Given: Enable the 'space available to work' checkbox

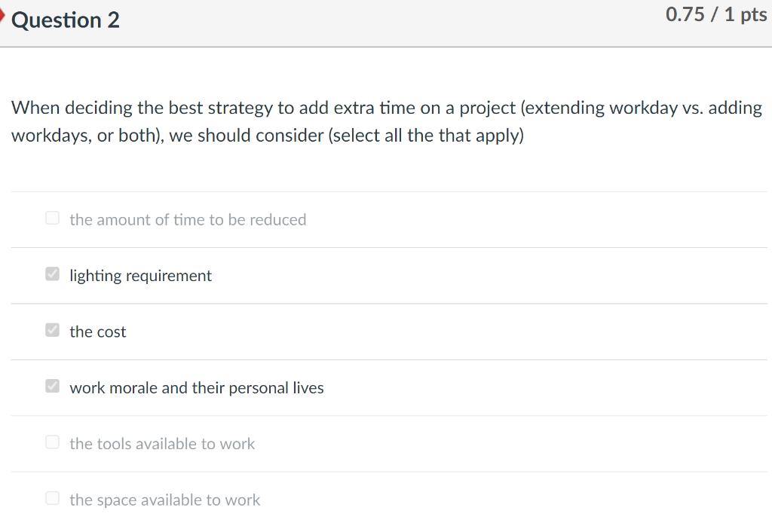Looking at the screenshot, I should [x=52, y=498].
